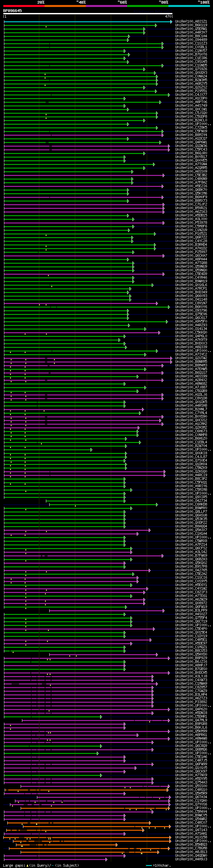213x868 pixels.
Task: Select the label UniRef100_P53978
Action: click(191, 223)
